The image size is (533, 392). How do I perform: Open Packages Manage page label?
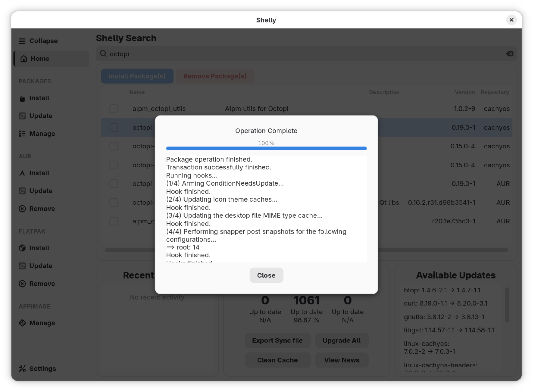42,134
